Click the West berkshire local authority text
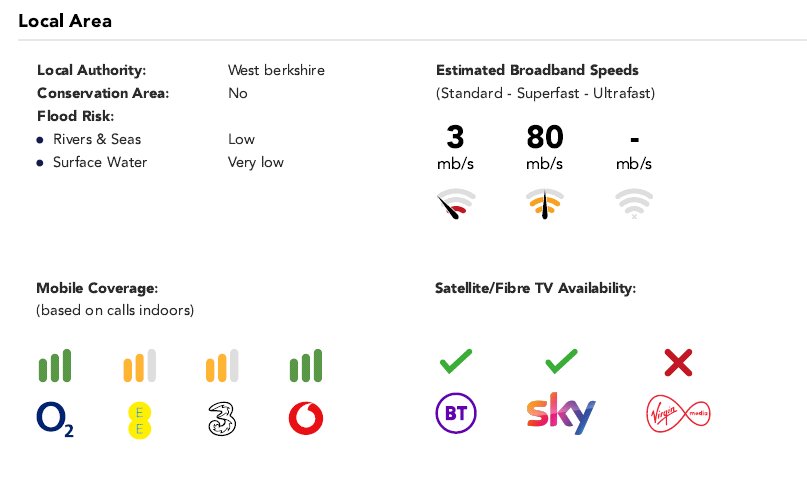The height and width of the screenshot is (478, 807). click(x=276, y=70)
